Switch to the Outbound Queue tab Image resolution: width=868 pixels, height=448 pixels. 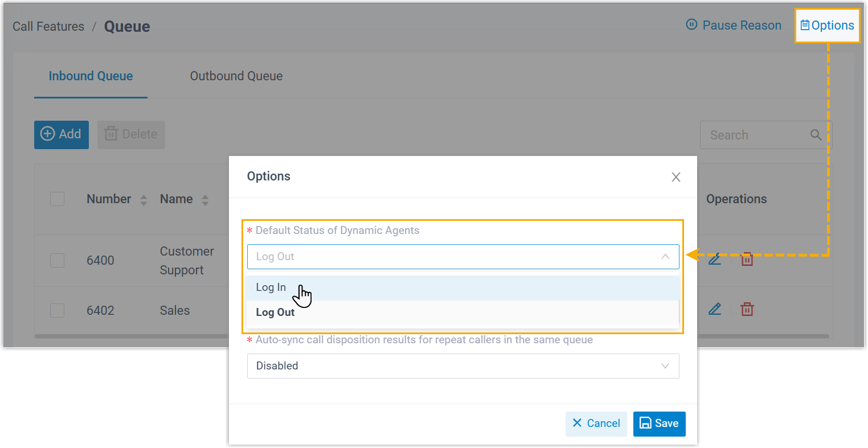pyautogui.click(x=236, y=76)
